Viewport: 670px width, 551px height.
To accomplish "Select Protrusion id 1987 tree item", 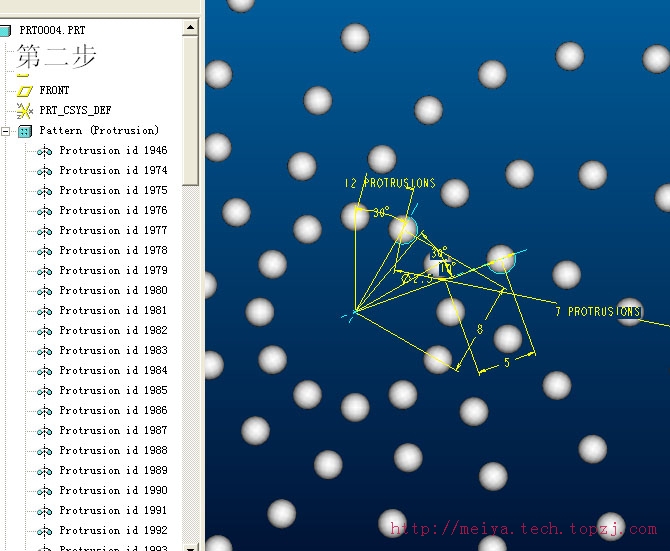I will pos(113,431).
